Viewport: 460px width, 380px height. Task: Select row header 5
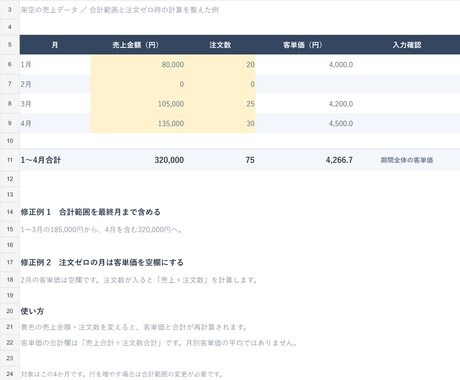(x=10, y=45)
